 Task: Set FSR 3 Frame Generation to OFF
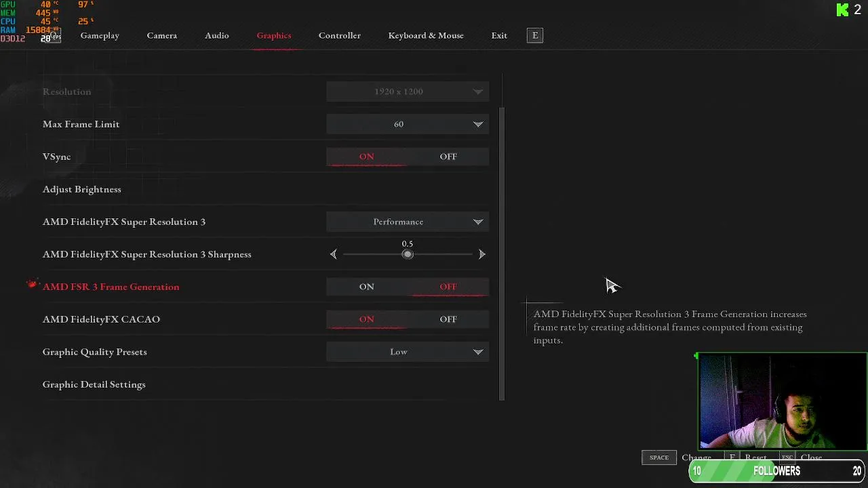pyautogui.click(x=448, y=287)
